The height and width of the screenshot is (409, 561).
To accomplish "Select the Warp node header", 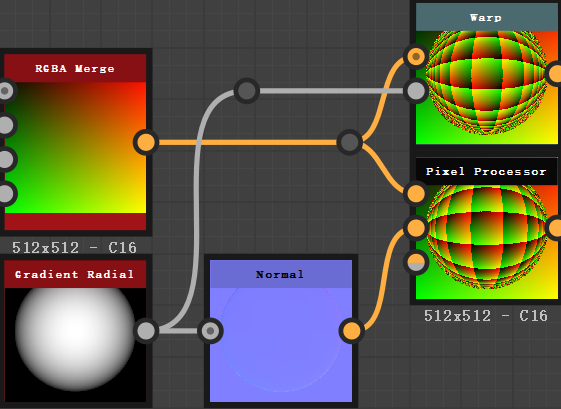I will click(x=487, y=18).
